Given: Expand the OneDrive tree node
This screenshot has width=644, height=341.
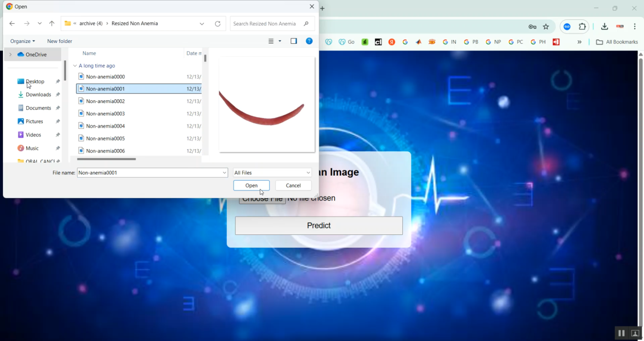Looking at the screenshot, I should click(10, 55).
